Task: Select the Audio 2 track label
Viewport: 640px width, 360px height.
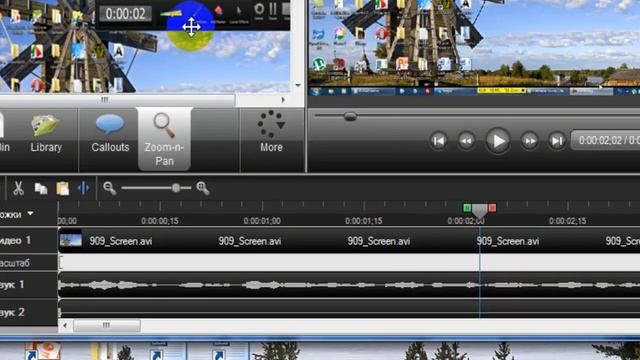Action: 13,312
